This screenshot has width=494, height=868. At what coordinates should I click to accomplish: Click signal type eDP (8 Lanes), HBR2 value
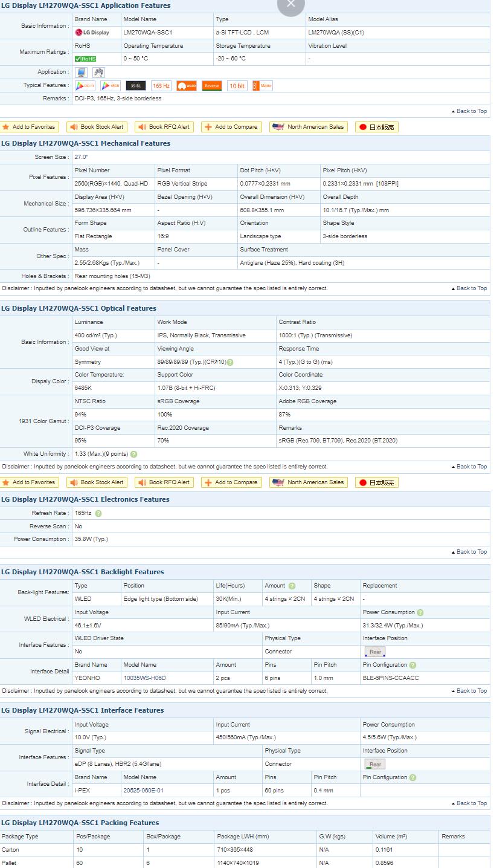(118, 764)
